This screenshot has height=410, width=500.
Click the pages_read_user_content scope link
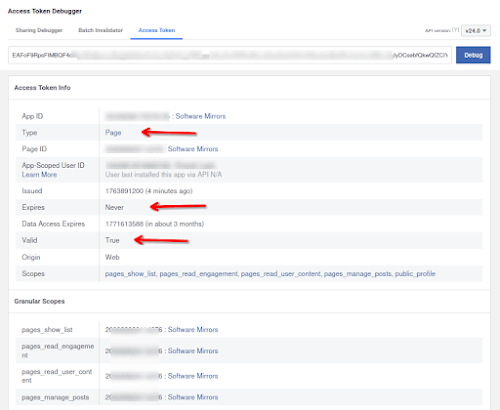point(281,274)
